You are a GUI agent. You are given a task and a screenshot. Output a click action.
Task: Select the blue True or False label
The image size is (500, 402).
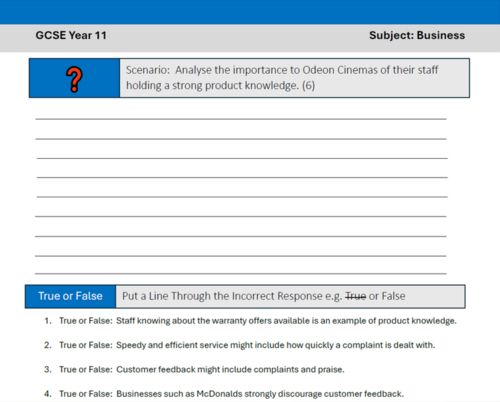click(x=70, y=296)
